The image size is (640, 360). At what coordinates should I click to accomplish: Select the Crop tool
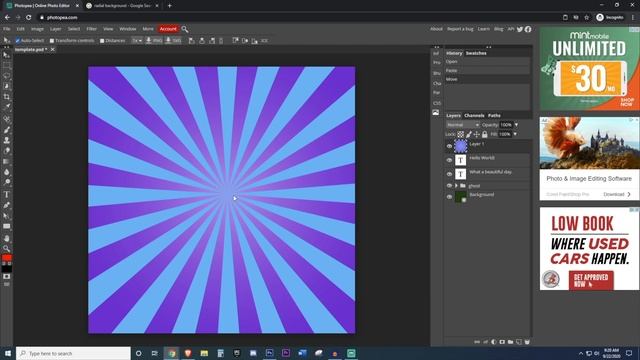(x=7, y=97)
